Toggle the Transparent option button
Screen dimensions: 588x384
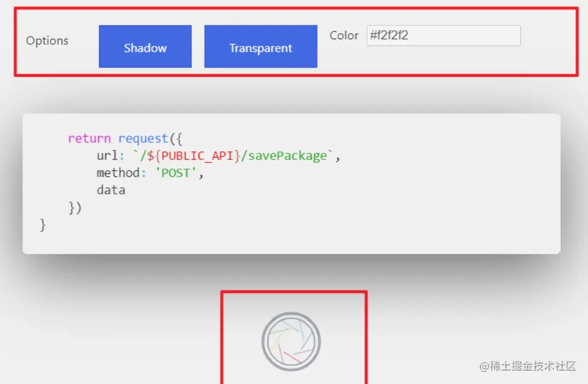pyautogui.click(x=261, y=46)
